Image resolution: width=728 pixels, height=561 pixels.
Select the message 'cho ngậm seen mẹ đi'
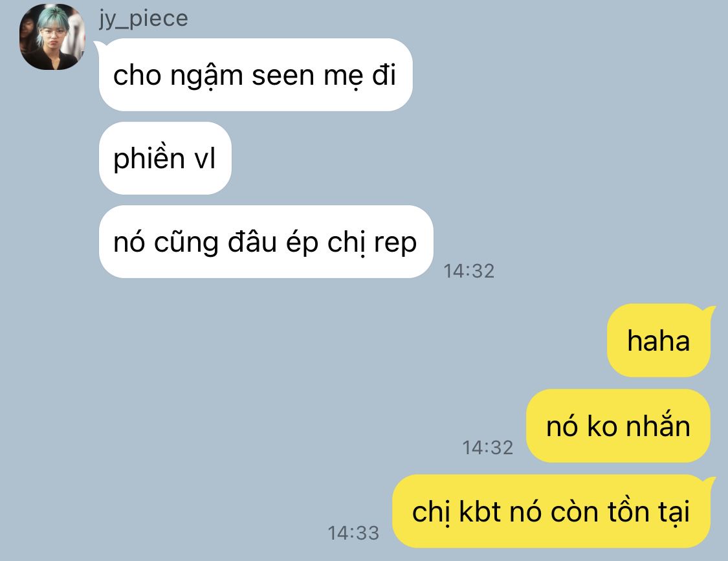(256, 75)
